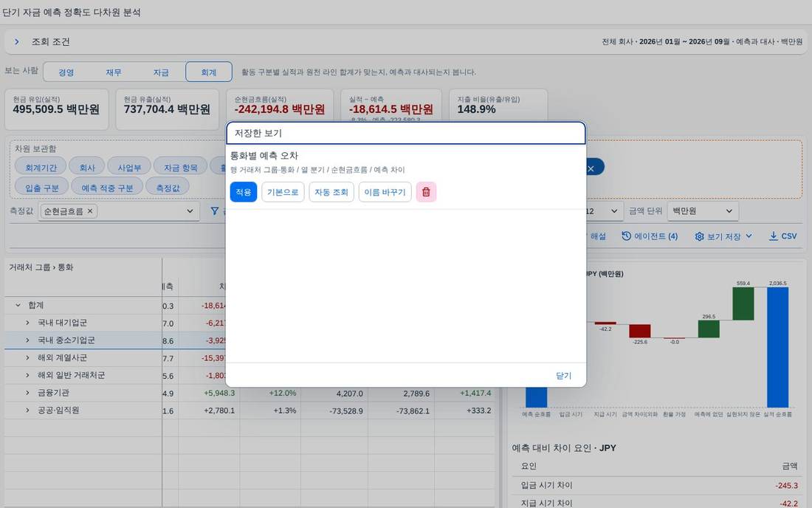This screenshot has height=508, width=812.
Task: Click the red -225.6 waterfall bar
Action: point(639,331)
